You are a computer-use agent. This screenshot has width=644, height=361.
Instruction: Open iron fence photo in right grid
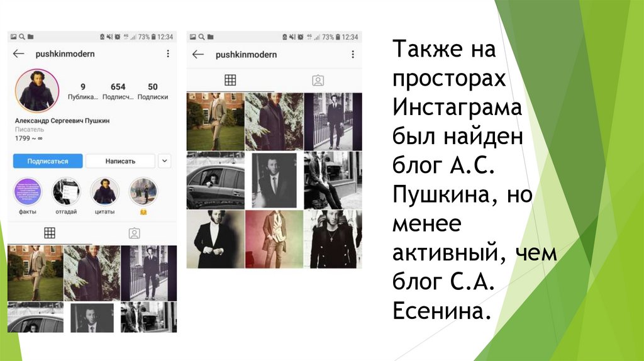[333, 121]
